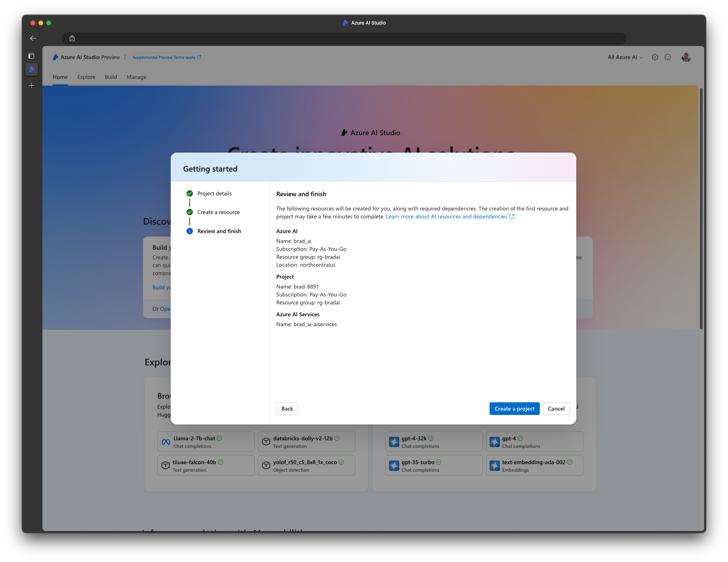Open the databricks-dolly-v2-12b model card
The height and width of the screenshot is (562, 728).
coord(307,442)
